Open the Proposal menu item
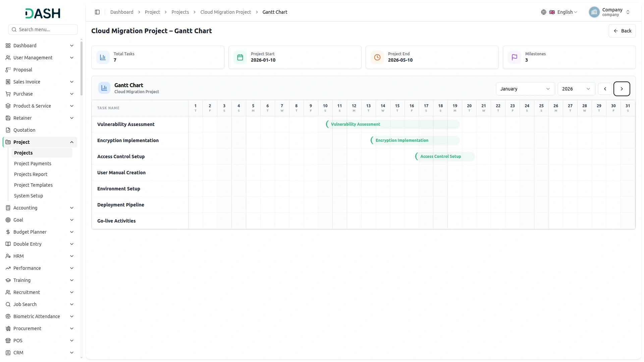Image resolution: width=644 pixels, height=362 pixels. click(x=40, y=70)
